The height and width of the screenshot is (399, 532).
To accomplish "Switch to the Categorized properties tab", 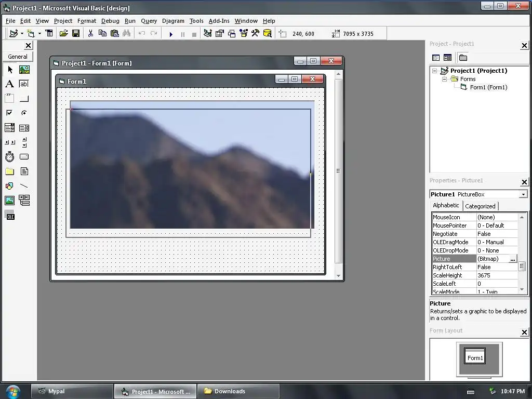I will [480, 206].
